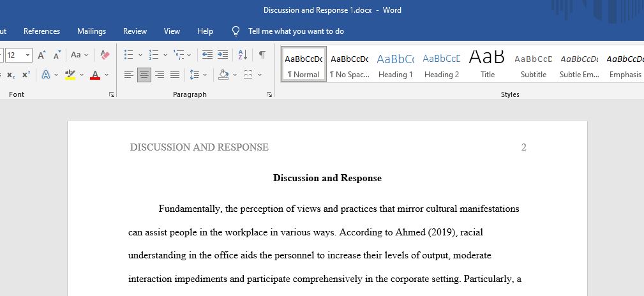644x296 pixels.
Task: Apply subscript formatting
Action: 11,75
